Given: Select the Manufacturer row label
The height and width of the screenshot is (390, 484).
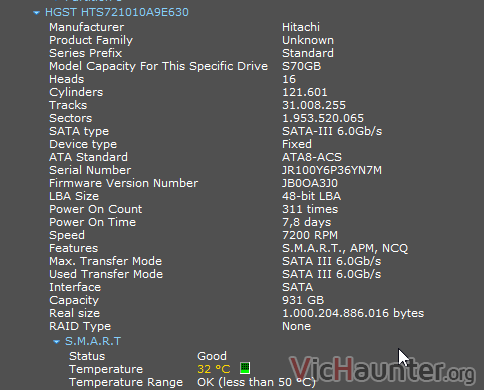Looking at the screenshot, I should (x=87, y=27).
